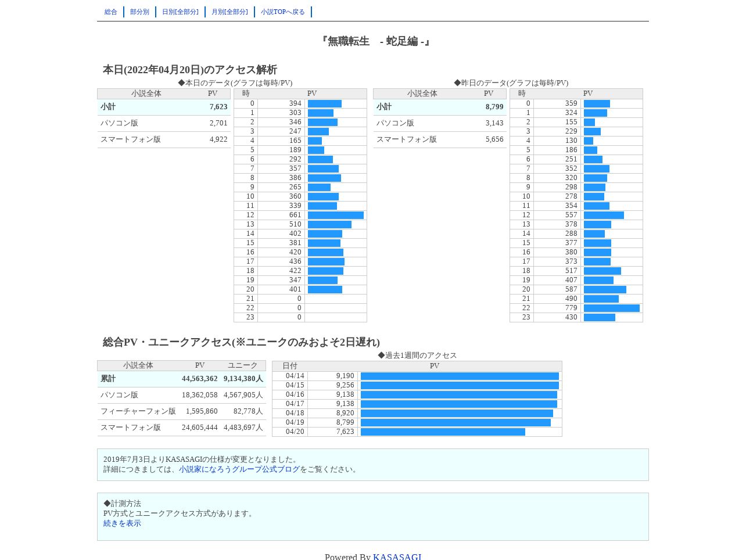The image size is (746, 560).
Task: Go to 日別[全部分] page
Action: [x=180, y=12]
